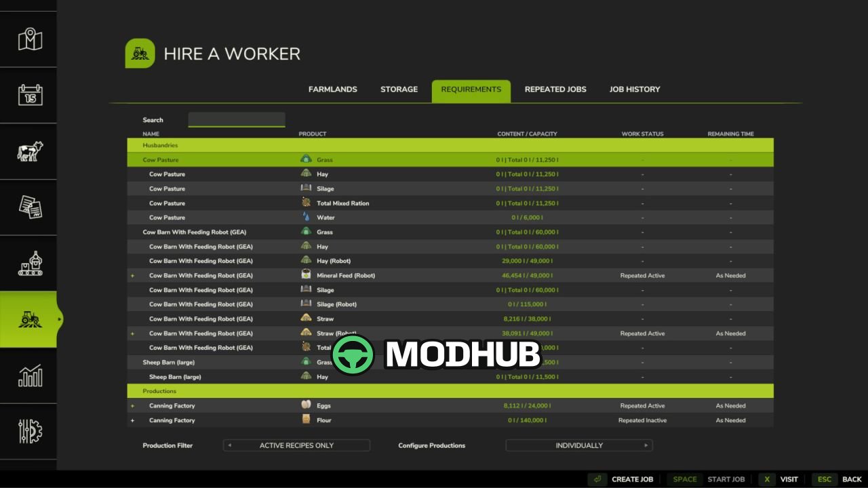868x488 pixels.
Task: Select the Requirements tab
Action: coord(471,91)
